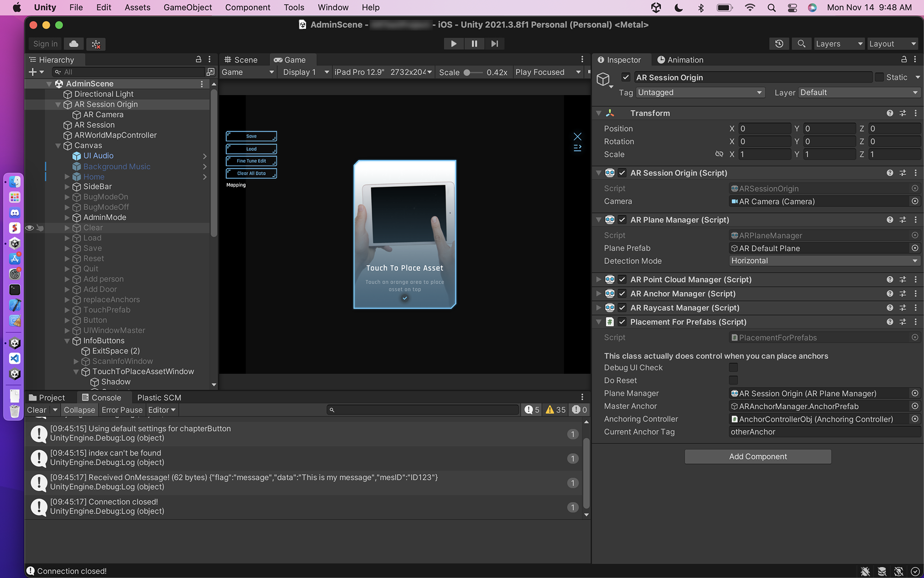Switch to Plastic SCM tab
This screenshot has height=578, width=924.
[159, 397]
